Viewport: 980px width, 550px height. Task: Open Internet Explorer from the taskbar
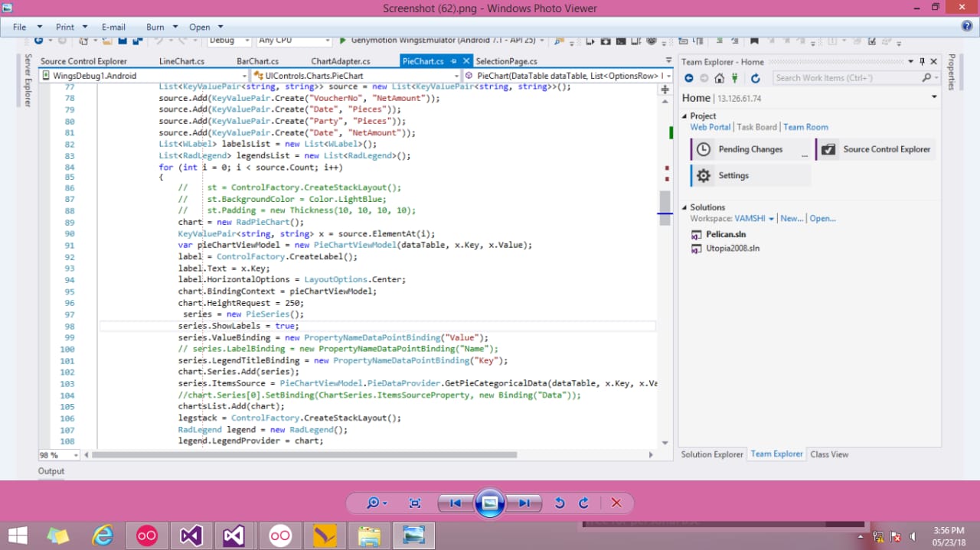(102, 535)
